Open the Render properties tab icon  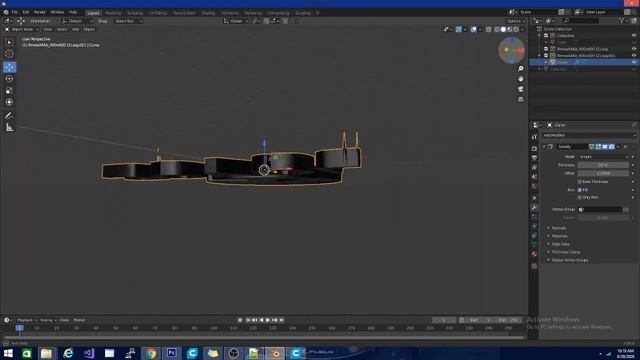coord(534,149)
